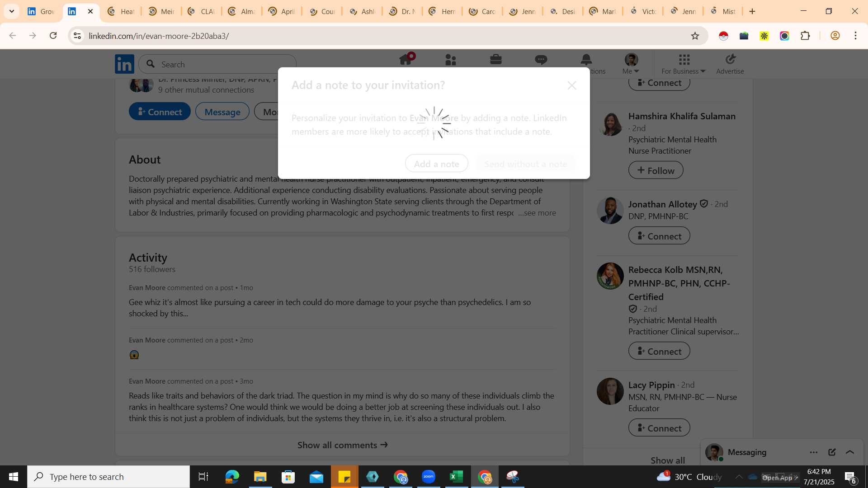This screenshot has height=488, width=868.
Task: Open the Windows Start menu
Action: [x=14, y=477]
